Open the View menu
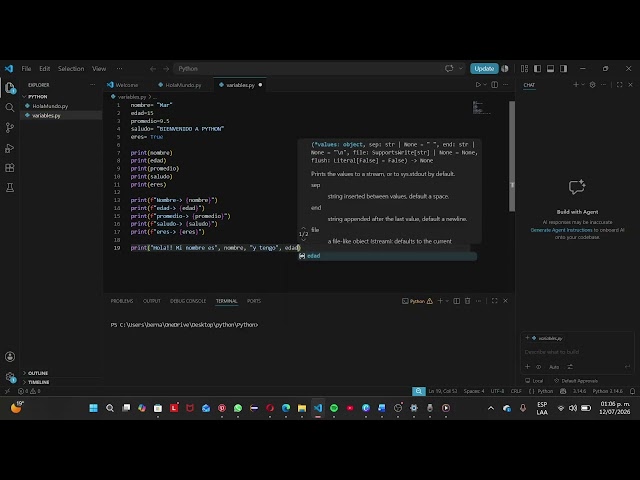This screenshot has width=640, height=480. [99, 69]
